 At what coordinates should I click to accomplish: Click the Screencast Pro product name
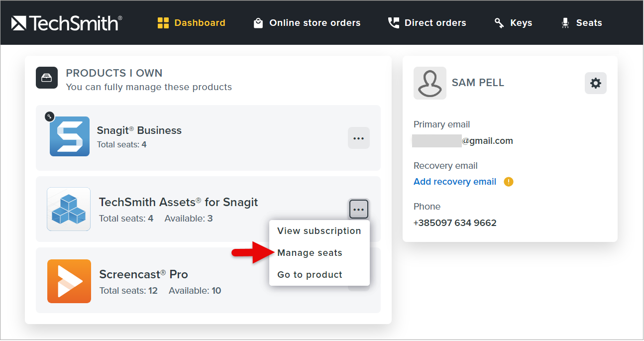[x=143, y=274]
